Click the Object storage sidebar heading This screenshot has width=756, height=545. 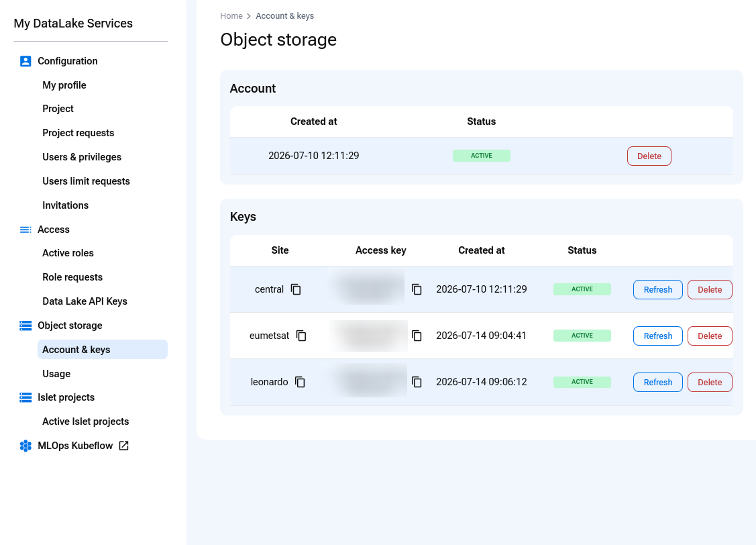tap(70, 326)
